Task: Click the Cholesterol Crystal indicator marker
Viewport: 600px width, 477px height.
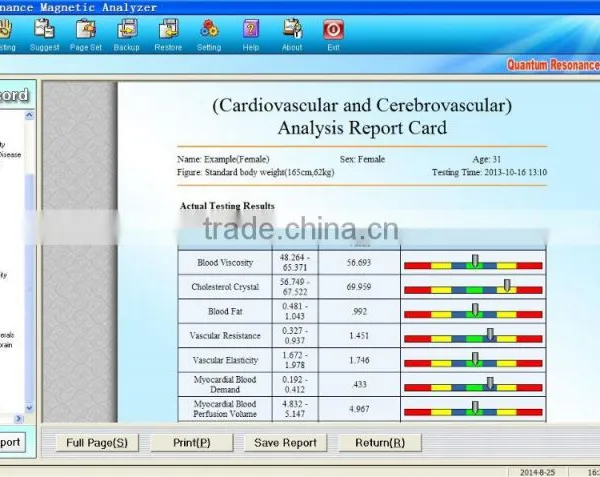Action: [507, 285]
